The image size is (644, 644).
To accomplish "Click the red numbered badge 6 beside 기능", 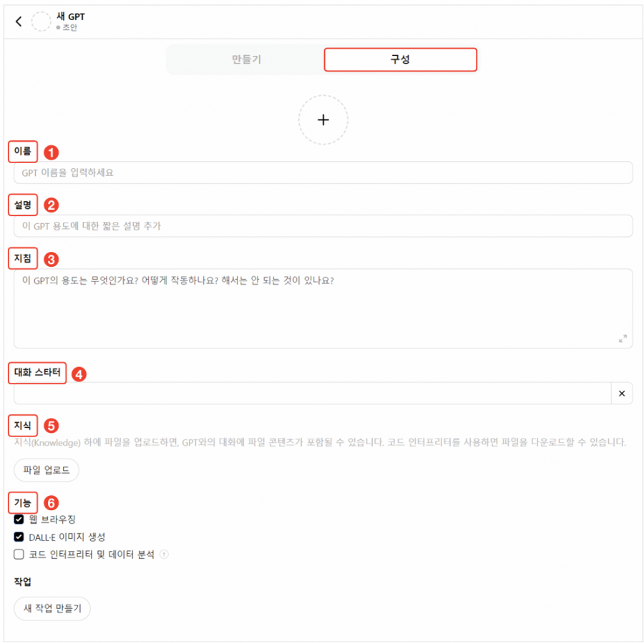I will tap(51, 503).
